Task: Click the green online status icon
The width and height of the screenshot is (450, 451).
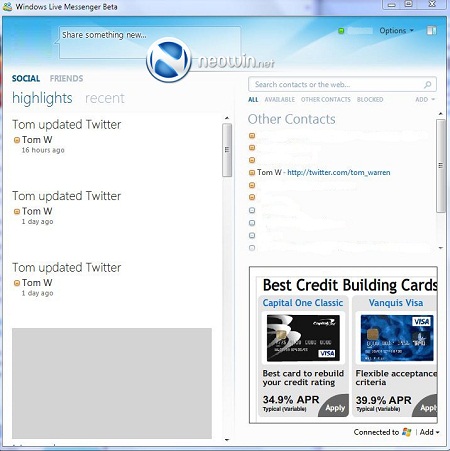Action: pyautogui.click(x=341, y=31)
